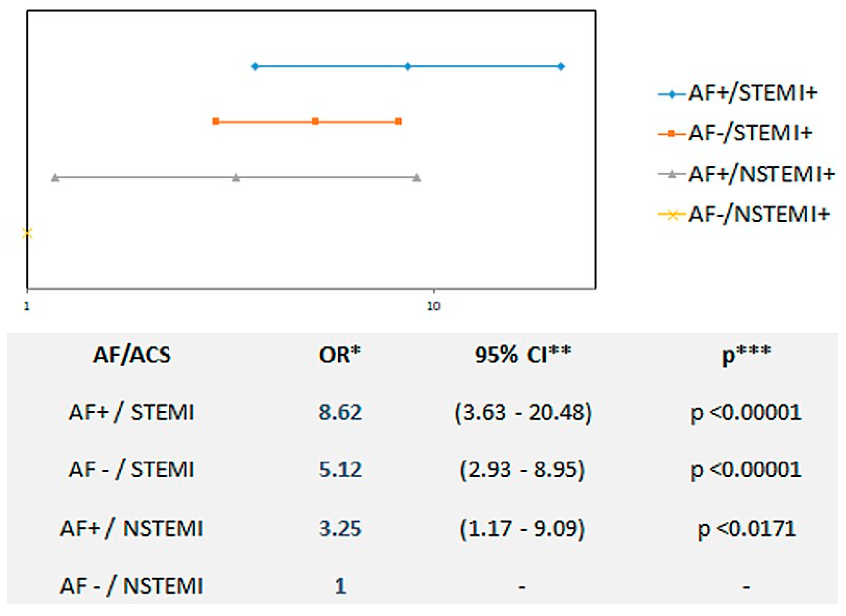Click the confidence interval (2.93 - 8.95)

tap(522, 470)
